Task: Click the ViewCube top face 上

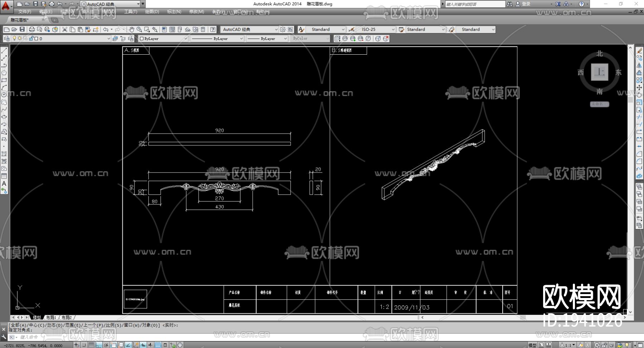Action: pyautogui.click(x=600, y=72)
